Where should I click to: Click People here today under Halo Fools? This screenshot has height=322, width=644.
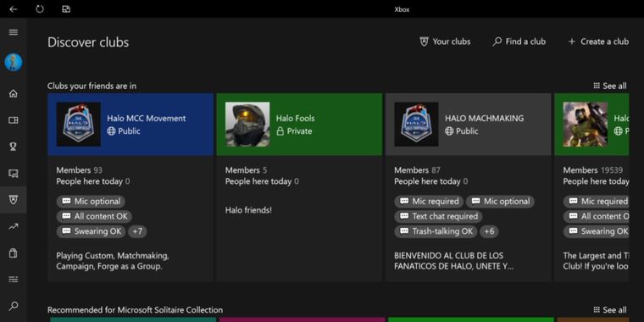click(x=262, y=181)
